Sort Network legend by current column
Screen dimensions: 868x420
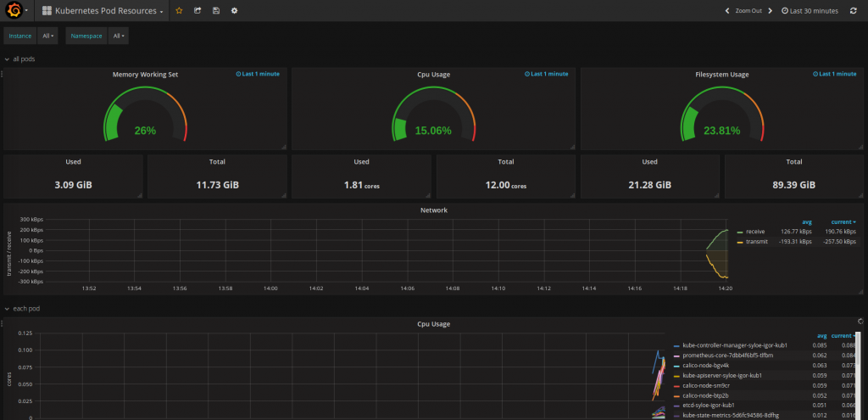(x=843, y=221)
